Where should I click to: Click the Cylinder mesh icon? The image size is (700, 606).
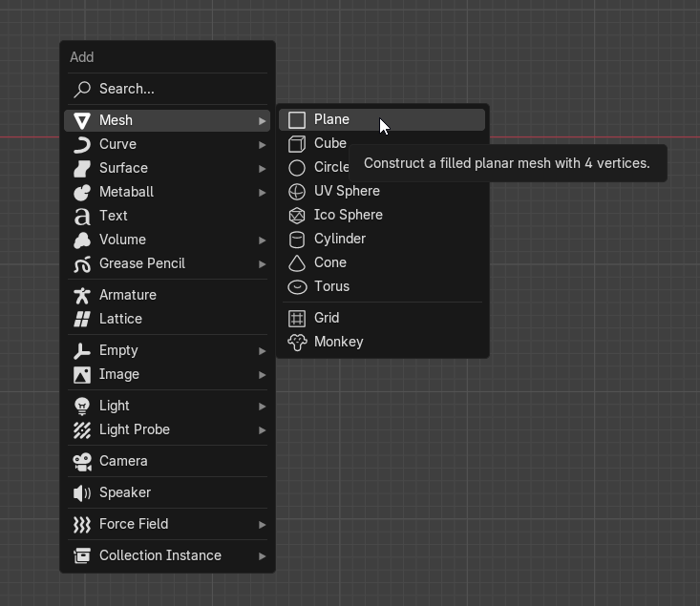tap(297, 239)
